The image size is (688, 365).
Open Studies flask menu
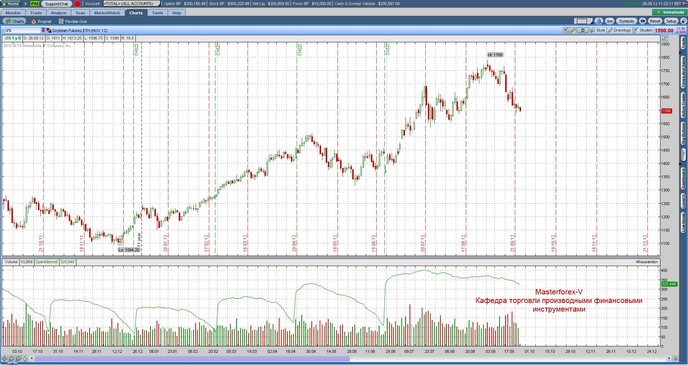643,30
